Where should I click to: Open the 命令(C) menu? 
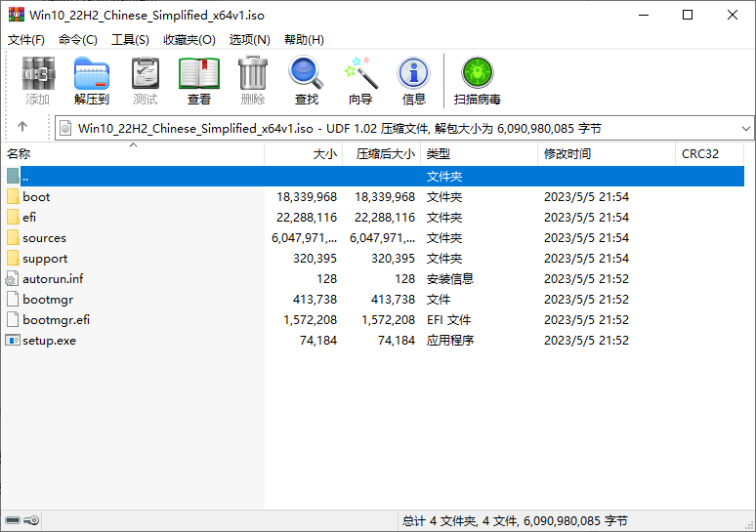point(77,39)
